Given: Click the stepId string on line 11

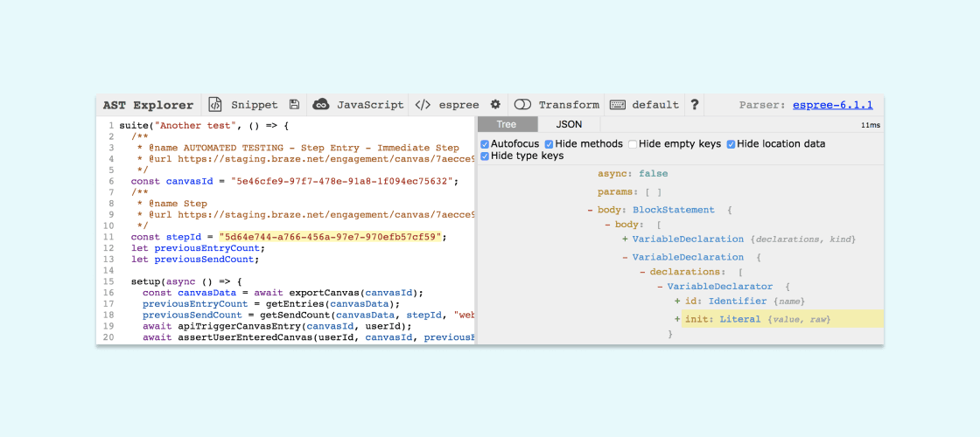Looking at the screenshot, I should click(x=332, y=236).
